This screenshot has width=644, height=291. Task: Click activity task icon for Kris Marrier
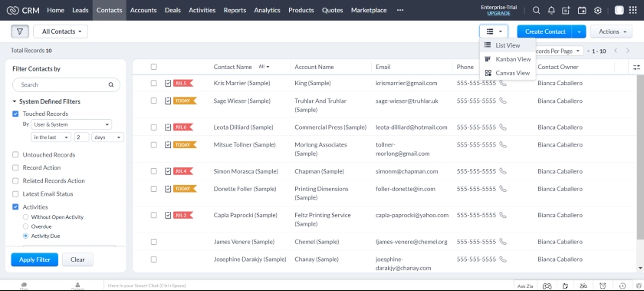coord(168,83)
